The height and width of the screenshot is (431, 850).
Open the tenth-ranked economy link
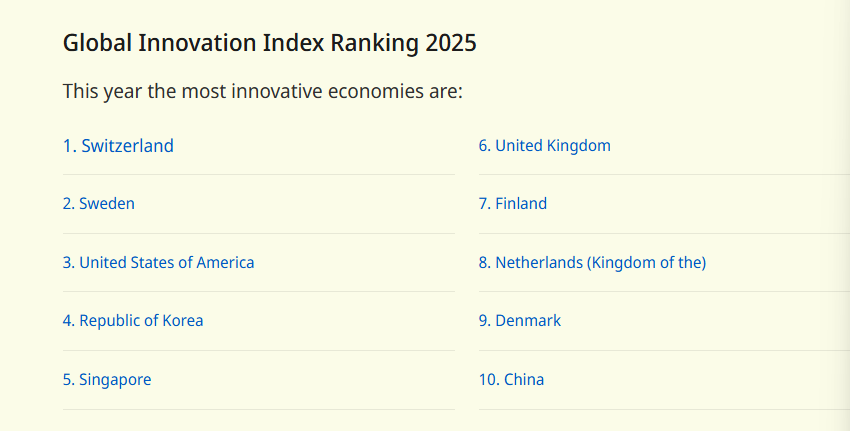511,380
